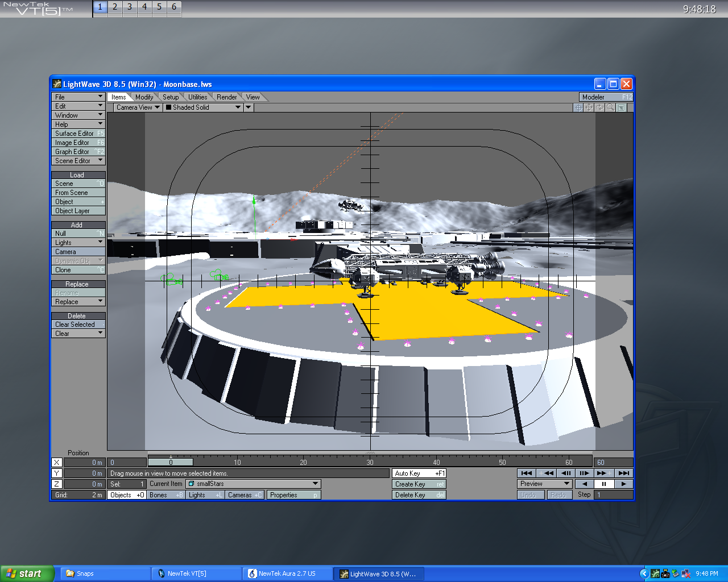This screenshot has height=582, width=728.
Task: Open the Scene Editor dropdown
Action: click(78, 161)
